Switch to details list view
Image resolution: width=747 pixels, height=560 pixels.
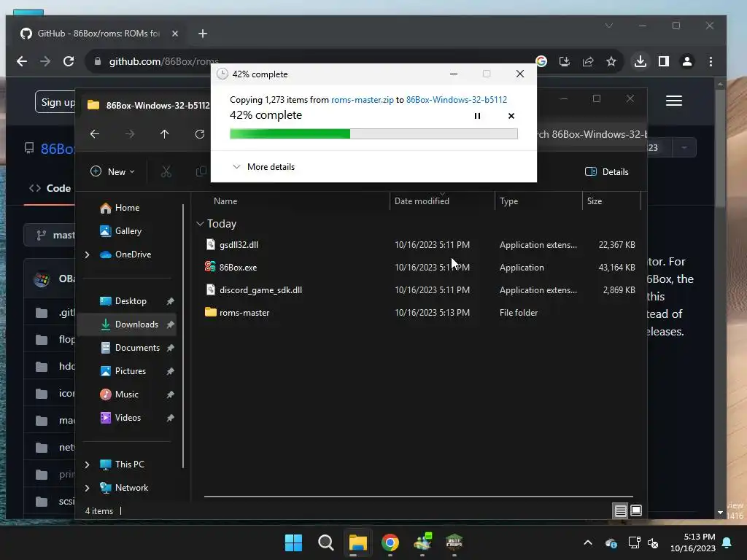point(620,511)
